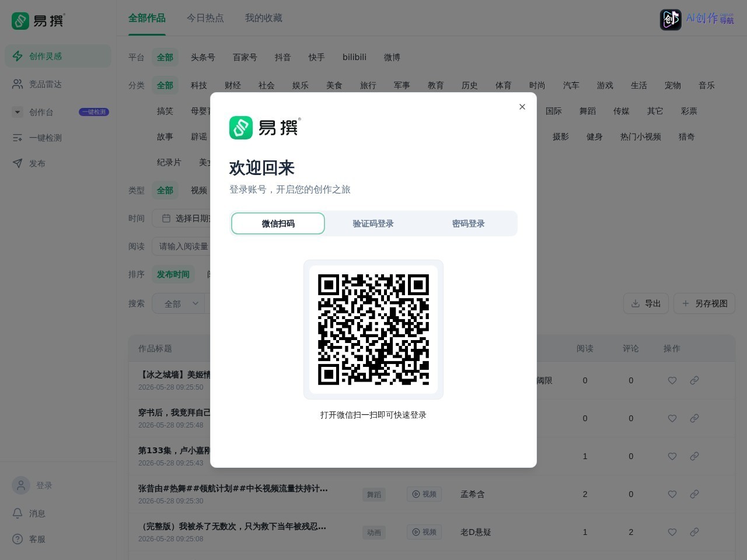Open 竞品雷达 in the sidebar

pyautogui.click(x=58, y=84)
